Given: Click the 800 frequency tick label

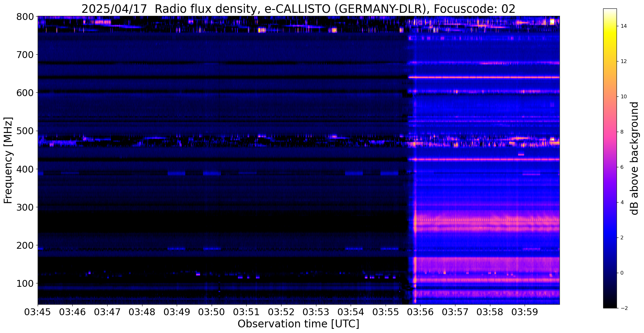Looking at the screenshot, I should pos(26,17).
